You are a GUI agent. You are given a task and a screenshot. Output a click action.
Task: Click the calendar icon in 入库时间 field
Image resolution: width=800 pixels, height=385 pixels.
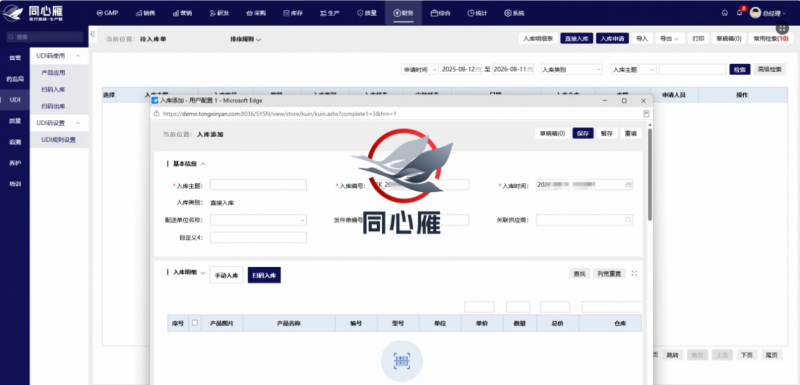[x=629, y=185]
